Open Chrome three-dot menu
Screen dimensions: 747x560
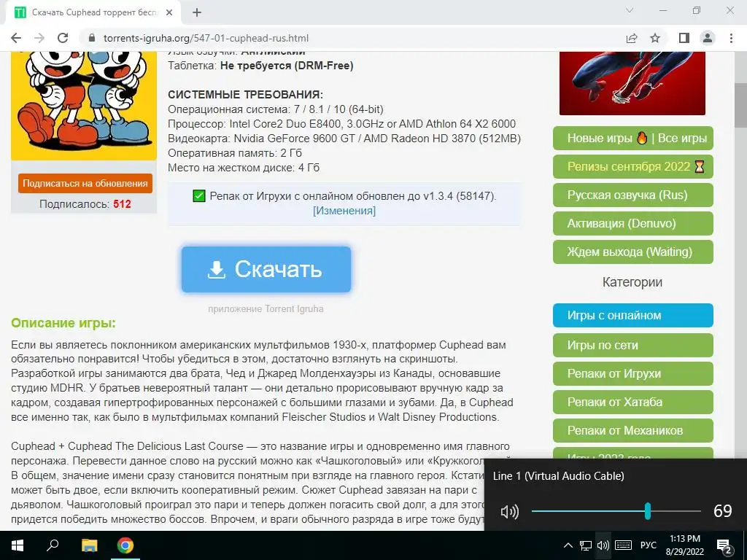pos(731,38)
